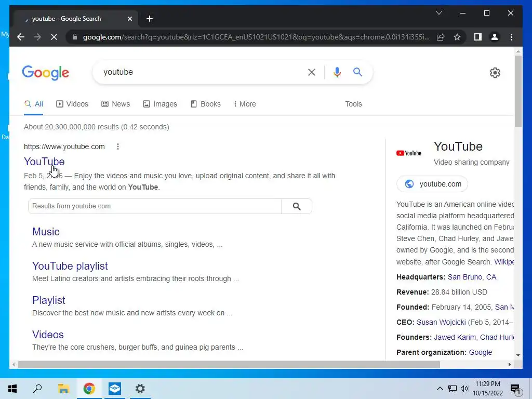Screen dimensions: 532x399
Task: Switch to the Images tab
Action: pyautogui.click(x=160, y=104)
